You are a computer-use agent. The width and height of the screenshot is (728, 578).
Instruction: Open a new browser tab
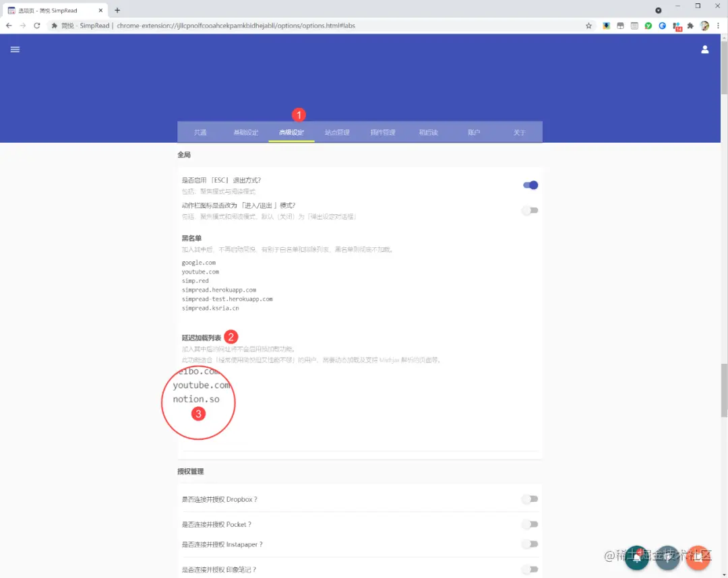117,10
